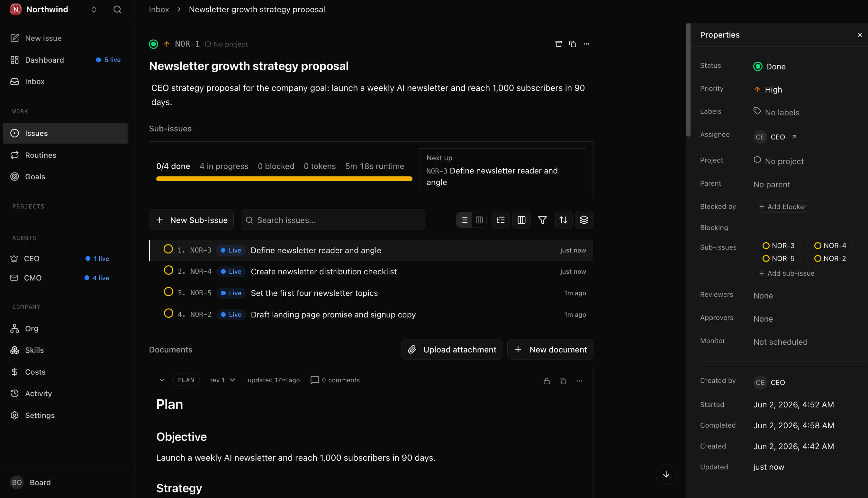
Task: Click the search magnifier next to Northwind
Action: tap(117, 10)
